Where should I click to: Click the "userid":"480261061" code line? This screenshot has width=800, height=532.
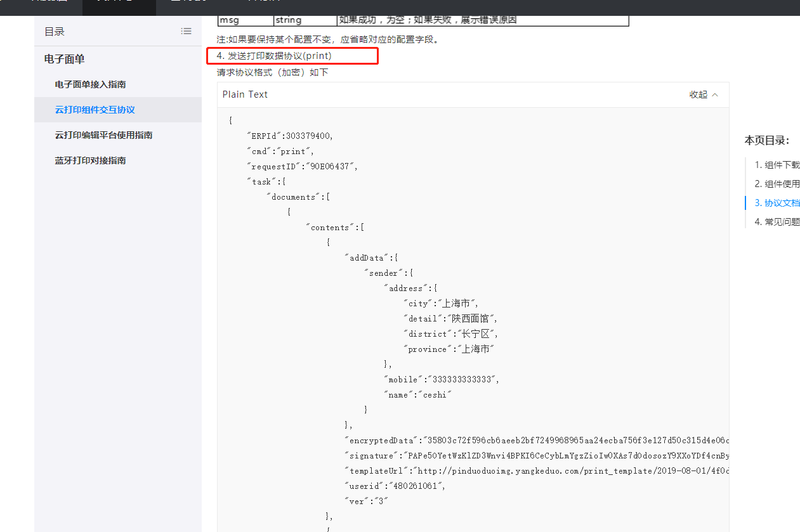(396, 486)
